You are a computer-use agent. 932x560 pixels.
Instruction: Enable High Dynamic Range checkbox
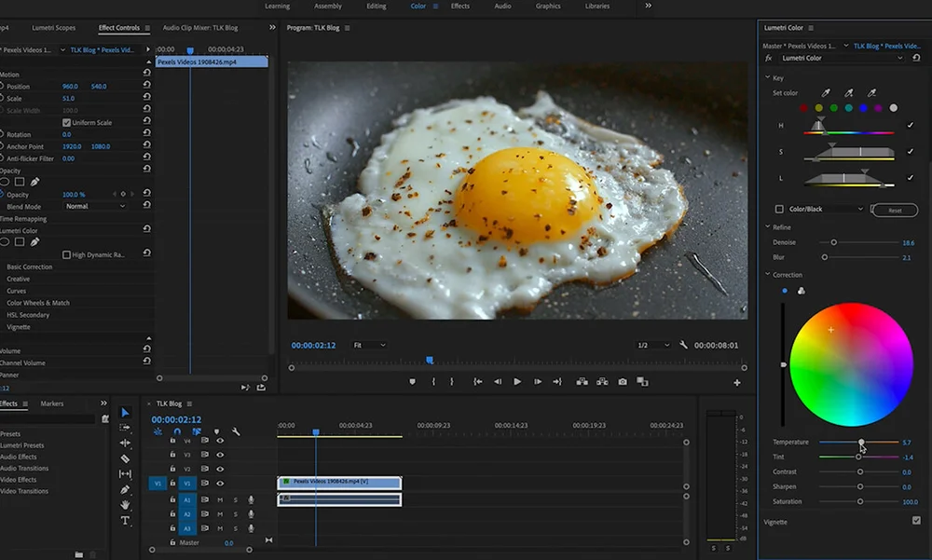click(x=66, y=254)
